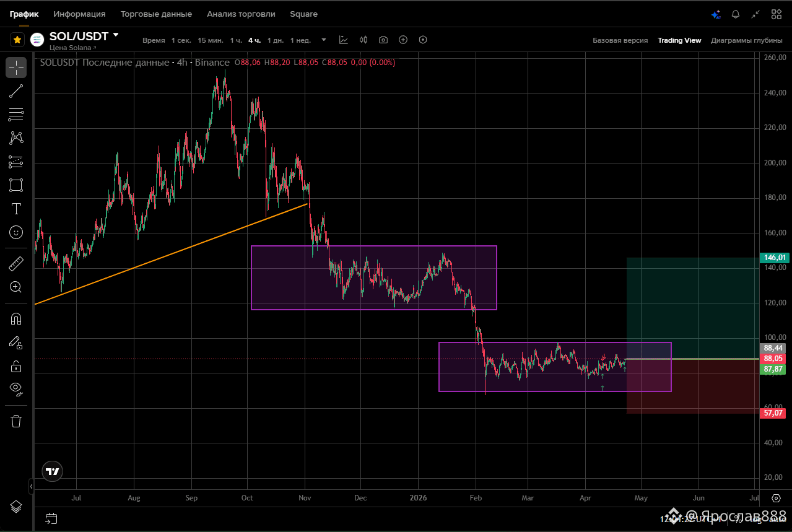Open price scale settings hexagon icon

(x=776, y=497)
